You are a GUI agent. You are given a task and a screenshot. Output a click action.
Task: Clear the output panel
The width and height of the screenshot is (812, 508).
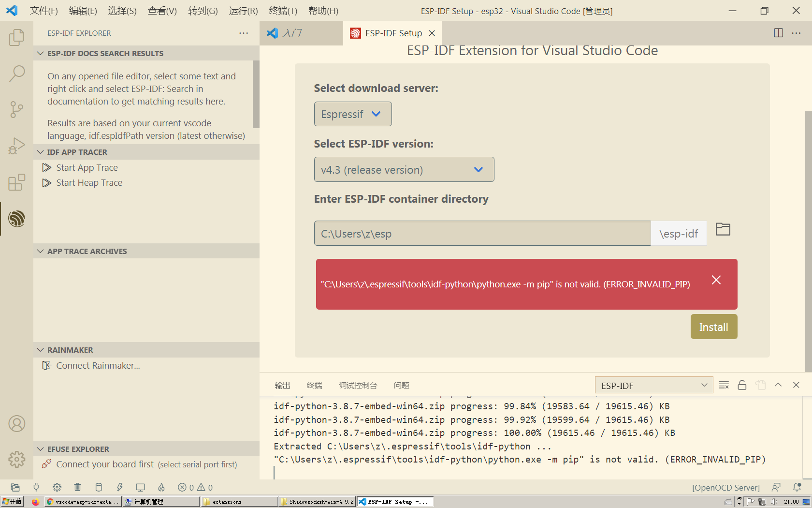coord(724,385)
